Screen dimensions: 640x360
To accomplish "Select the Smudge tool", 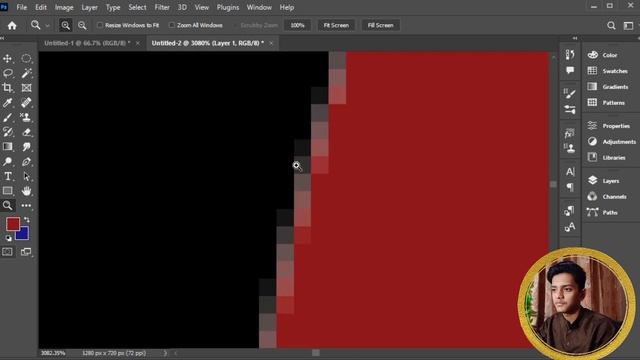I will point(26,147).
